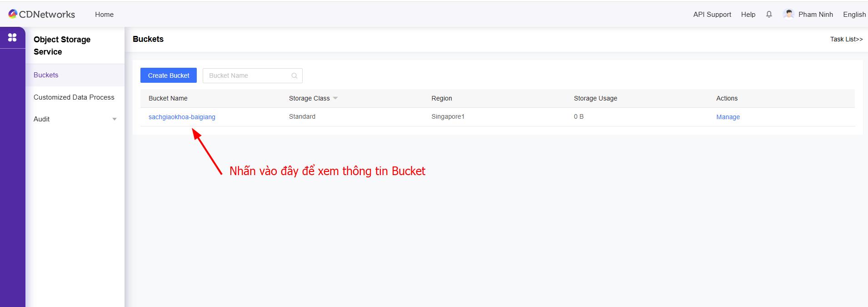868x307 pixels.
Task: Open Task List link
Action: coord(846,39)
